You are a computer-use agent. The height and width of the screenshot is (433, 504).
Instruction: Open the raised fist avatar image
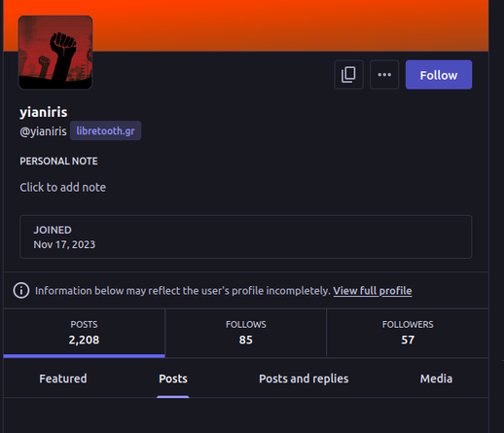click(55, 53)
